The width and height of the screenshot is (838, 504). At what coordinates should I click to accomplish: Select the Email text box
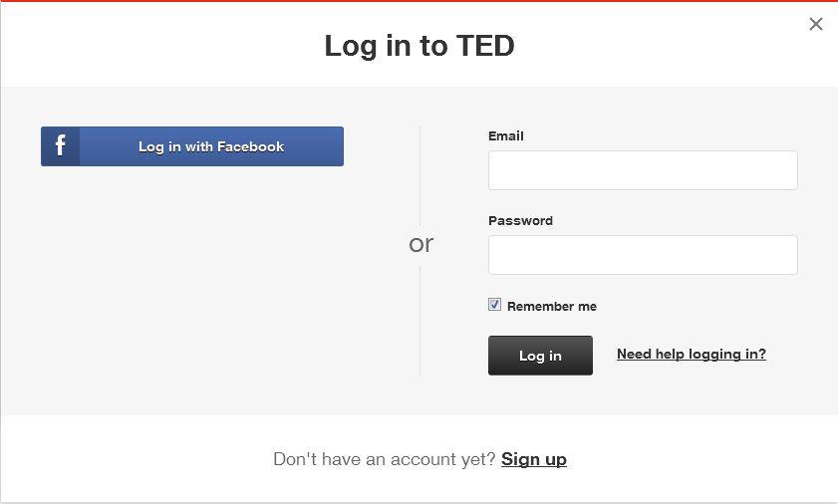point(643,170)
